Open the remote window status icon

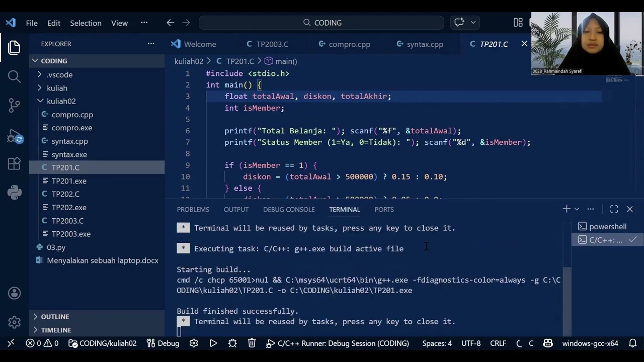pos(11,343)
